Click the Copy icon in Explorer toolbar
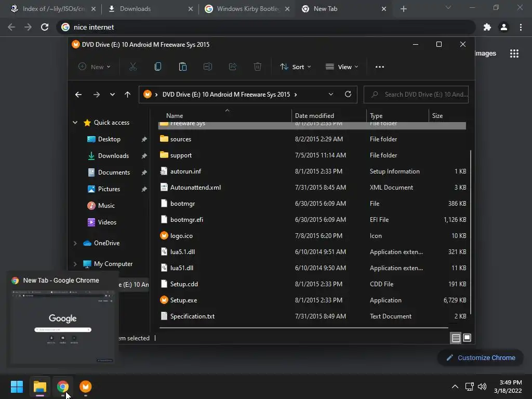 (x=158, y=67)
